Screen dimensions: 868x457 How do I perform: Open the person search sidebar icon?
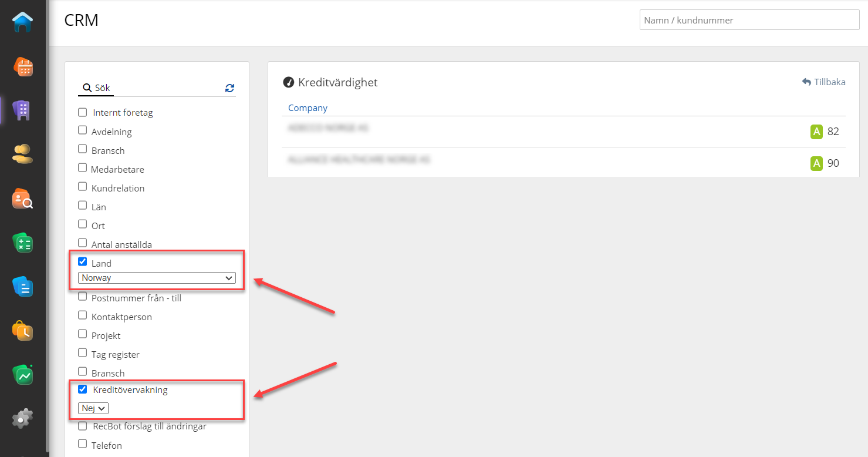[23, 199]
